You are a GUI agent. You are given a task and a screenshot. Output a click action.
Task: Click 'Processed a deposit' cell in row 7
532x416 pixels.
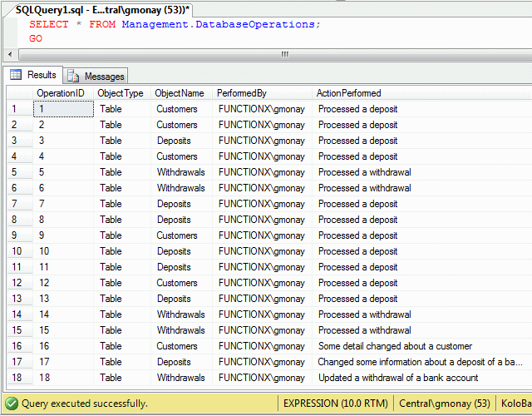pyautogui.click(x=421, y=204)
